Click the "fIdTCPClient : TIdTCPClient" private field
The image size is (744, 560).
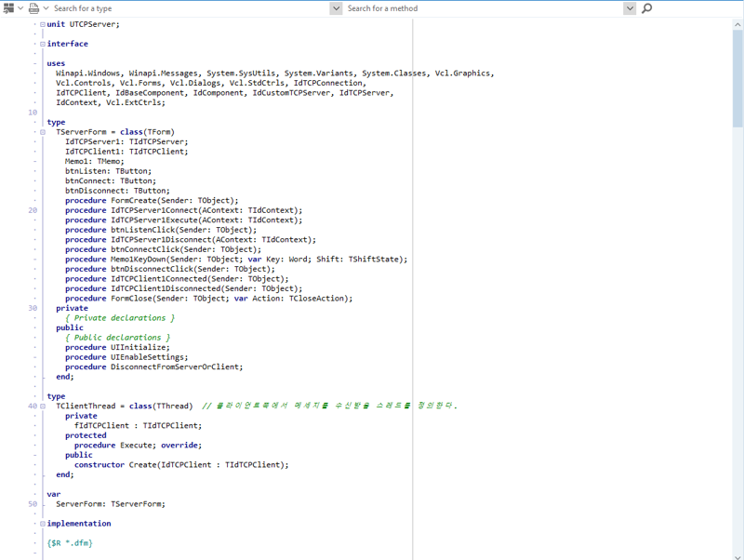(138, 426)
